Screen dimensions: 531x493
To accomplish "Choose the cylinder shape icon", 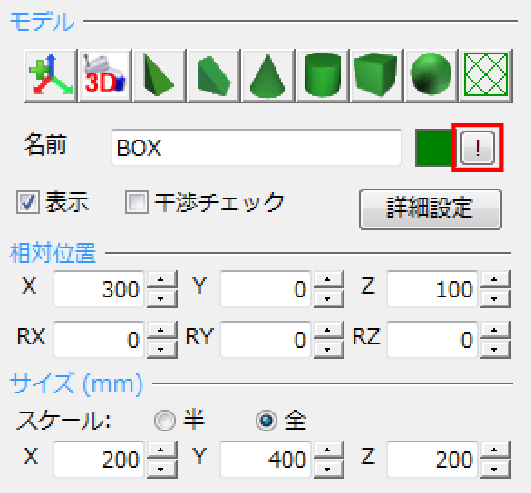I will (322, 76).
